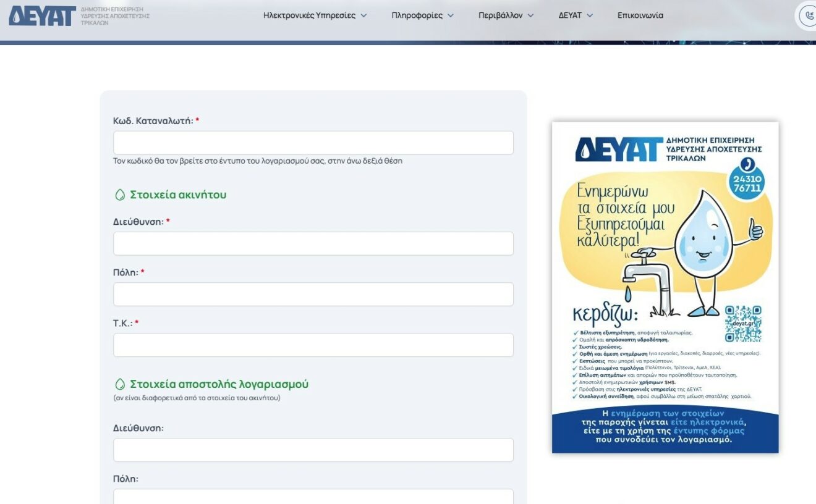Click the droplet icon beside Στοιχεία ακινήτου

click(x=120, y=195)
